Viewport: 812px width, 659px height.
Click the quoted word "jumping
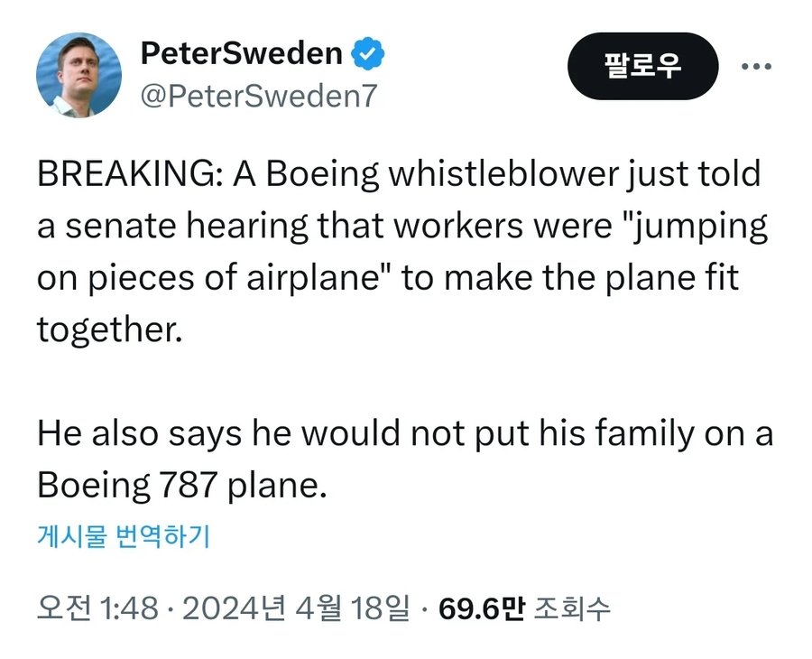pyautogui.click(x=695, y=227)
